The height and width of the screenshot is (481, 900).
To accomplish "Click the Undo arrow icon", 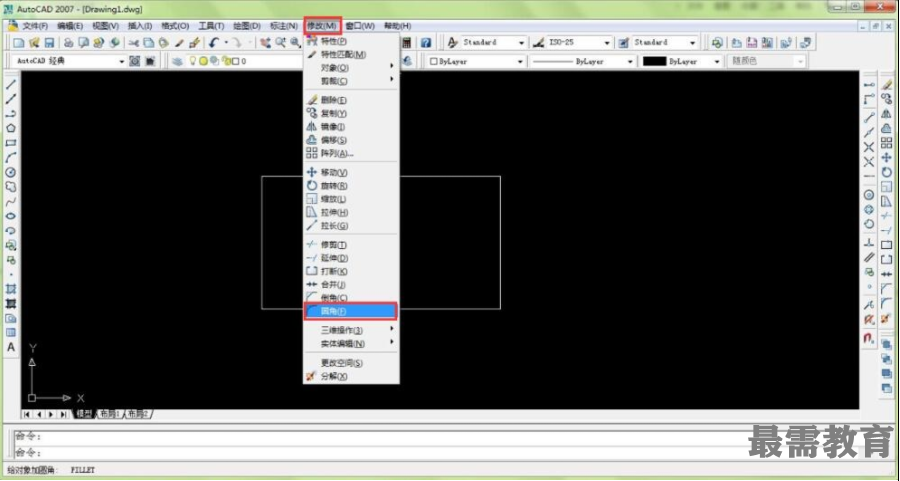I will pyautogui.click(x=214, y=42).
